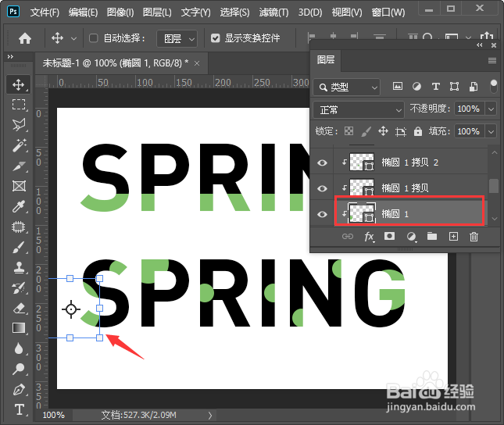The width and height of the screenshot is (504, 425).
Task: Select the Blur tool
Action: pos(18,348)
